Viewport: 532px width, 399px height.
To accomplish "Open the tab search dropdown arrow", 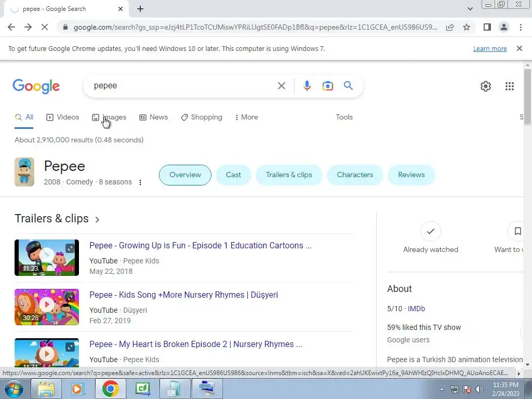I will (470, 9).
